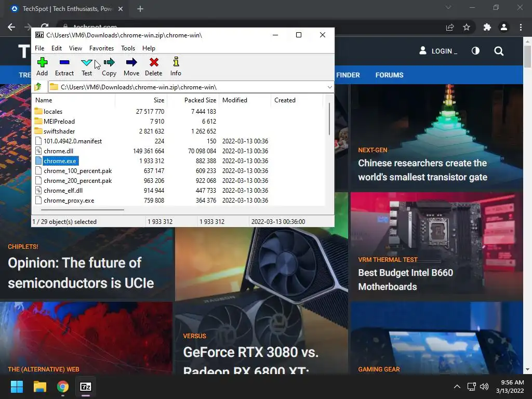Bookmark this page with the star icon
Screen dimensions: 532x399
pos(467,27)
